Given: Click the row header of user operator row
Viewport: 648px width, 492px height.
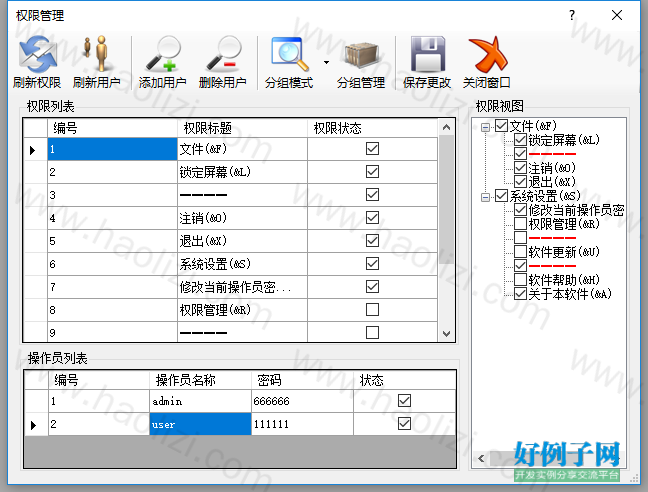Looking at the screenshot, I should pos(36,424).
